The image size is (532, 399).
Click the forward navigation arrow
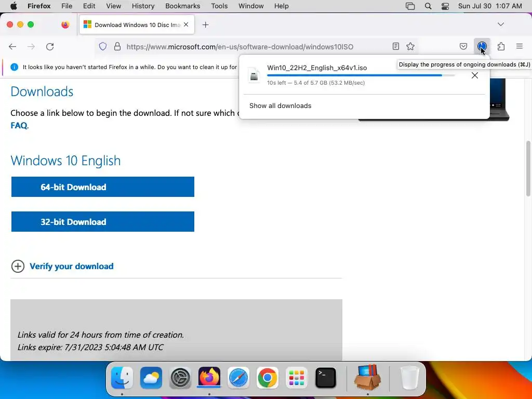click(x=31, y=46)
